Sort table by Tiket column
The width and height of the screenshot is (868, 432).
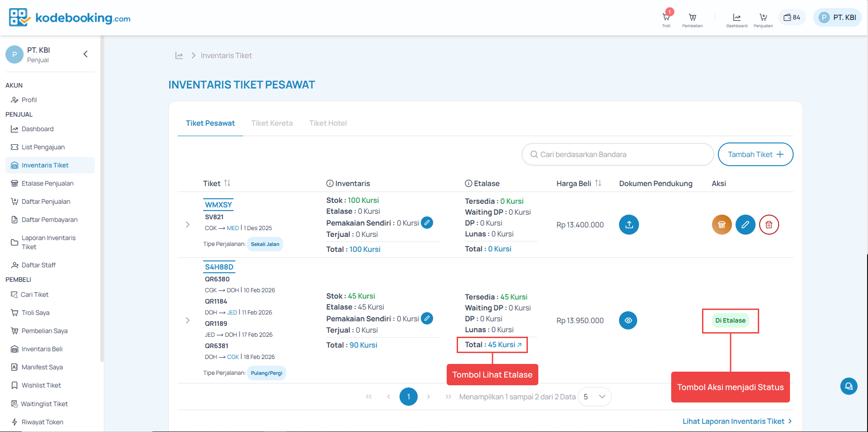[x=227, y=183]
